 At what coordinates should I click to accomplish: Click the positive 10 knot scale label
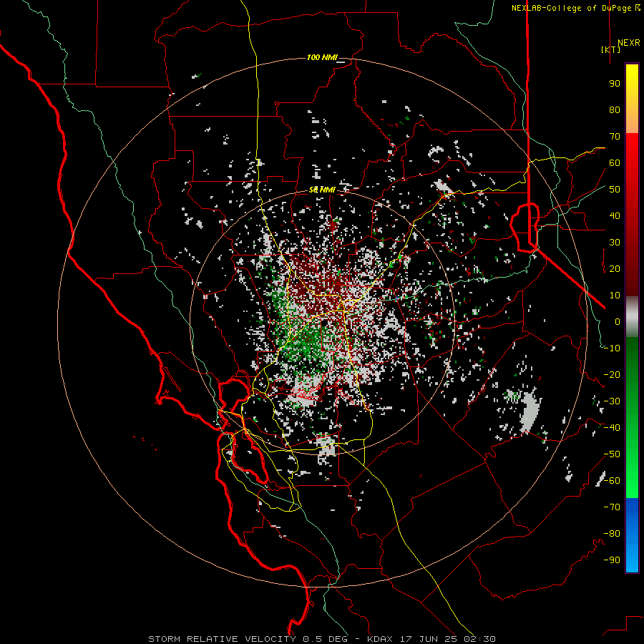click(615, 296)
